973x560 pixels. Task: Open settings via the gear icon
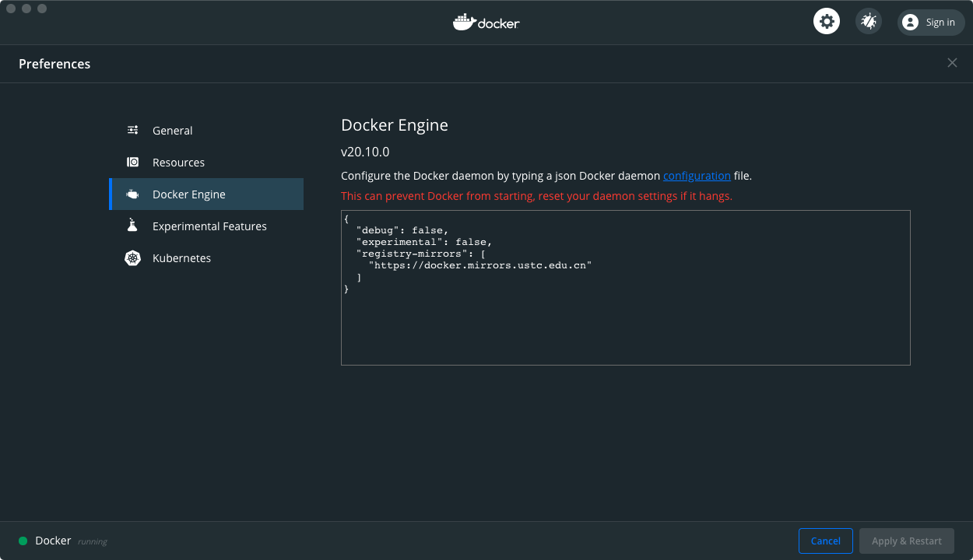tap(827, 21)
